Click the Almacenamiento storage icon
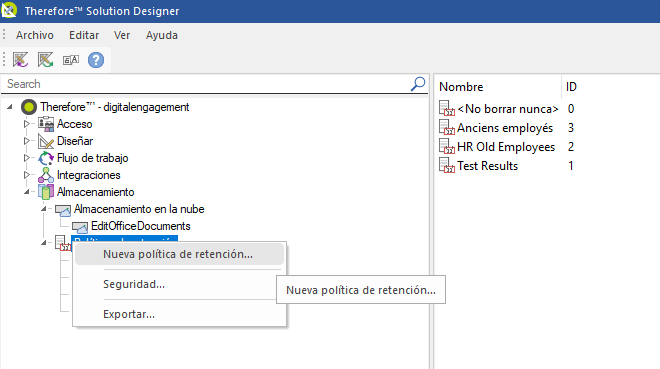This screenshot has height=369, width=660. click(46, 192)
